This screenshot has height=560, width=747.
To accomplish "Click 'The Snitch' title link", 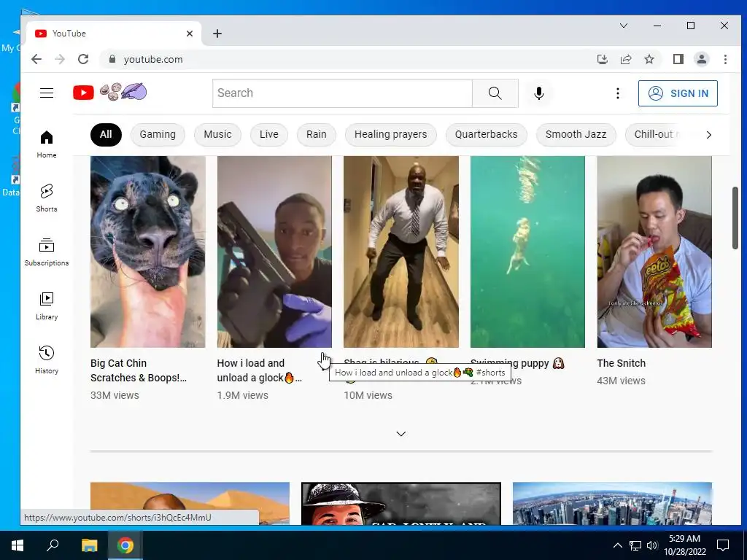I will click(622, 363).
